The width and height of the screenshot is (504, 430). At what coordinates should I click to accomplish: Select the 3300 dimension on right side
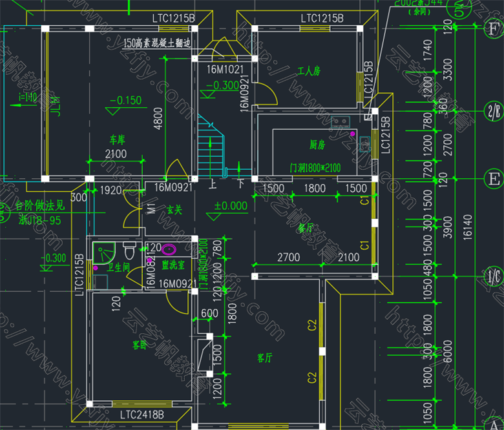447,70
